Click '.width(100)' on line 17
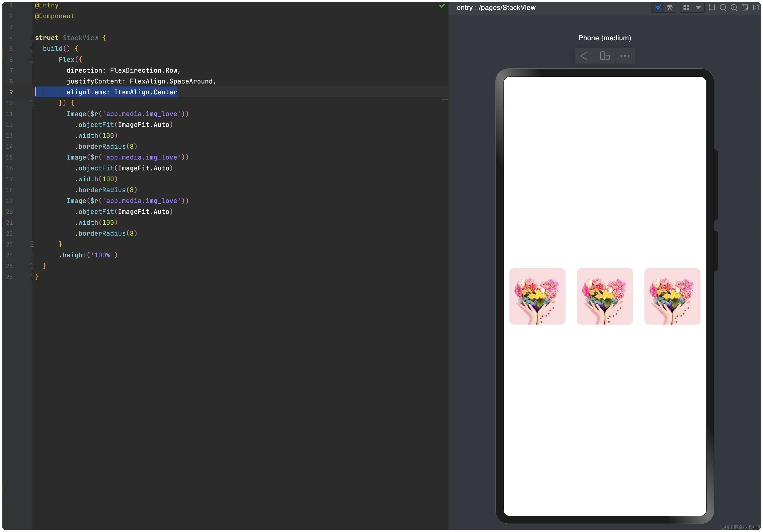 (x=96, y=179)
